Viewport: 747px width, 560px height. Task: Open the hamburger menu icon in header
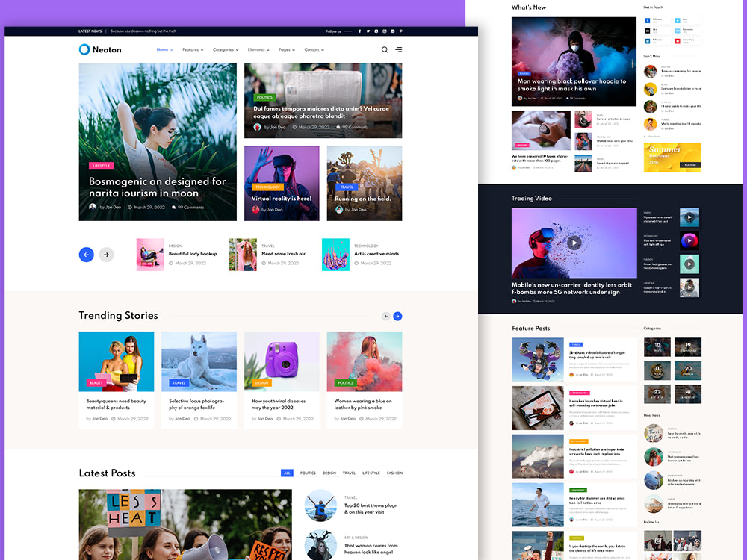(x=399, y=49)
